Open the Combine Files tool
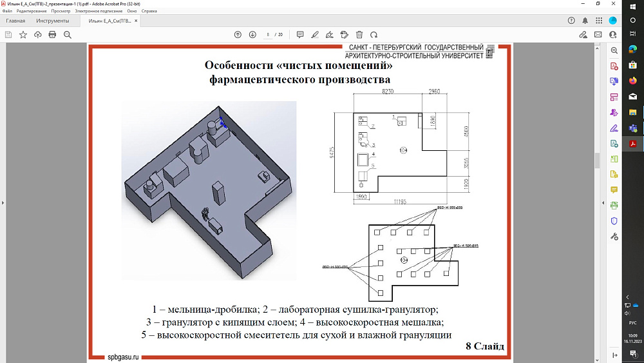 tap(614, 81)
